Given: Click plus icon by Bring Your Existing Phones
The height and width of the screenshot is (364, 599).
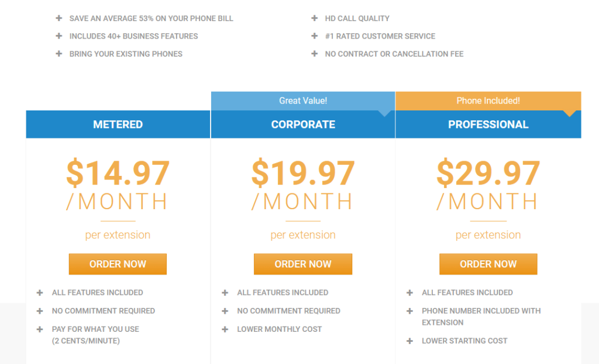Looking at the screenshot, I should pyautogui.click(x=59, y=53).
